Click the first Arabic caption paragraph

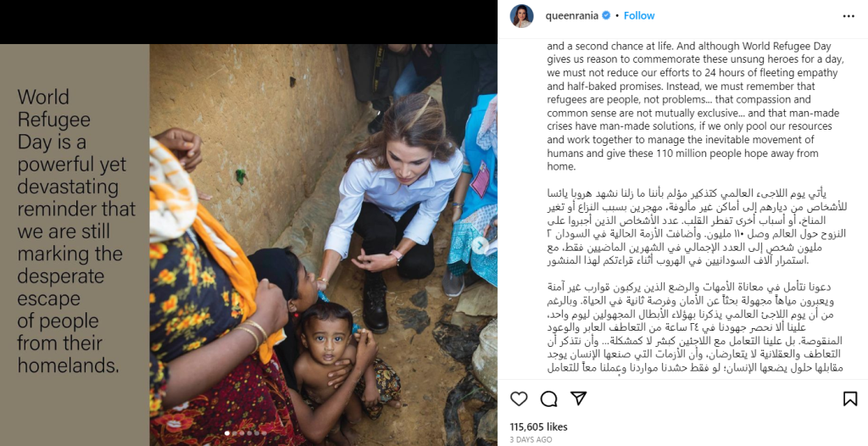[x=697, y=226]
